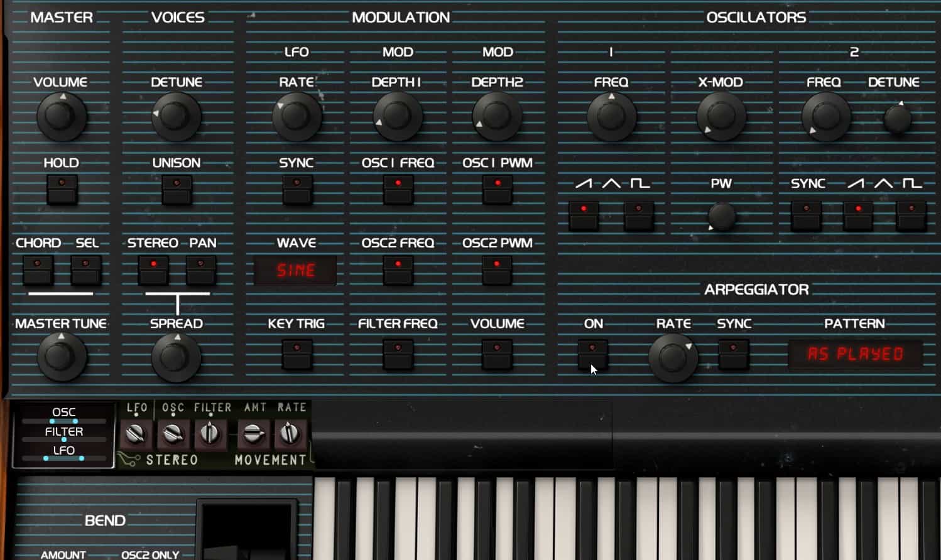Screen dimensions: 941x560
Task: Click the PW knob under X-MOD
Action: point(721,216)
